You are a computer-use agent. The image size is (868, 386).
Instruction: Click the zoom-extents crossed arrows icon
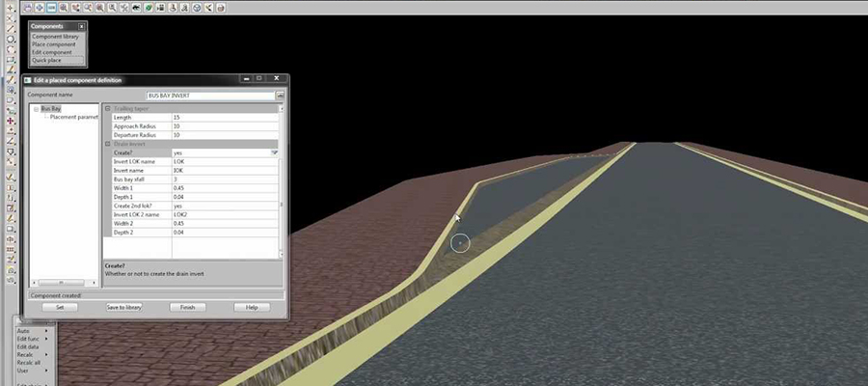(124, 8)
